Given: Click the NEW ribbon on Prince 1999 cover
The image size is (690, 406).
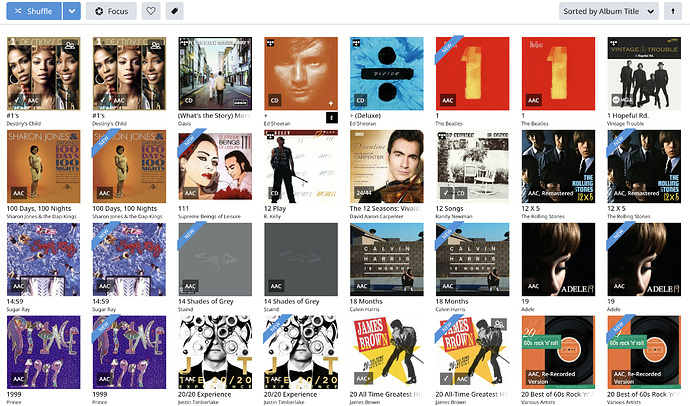Looking at the screenshot, I should point(105,327).
